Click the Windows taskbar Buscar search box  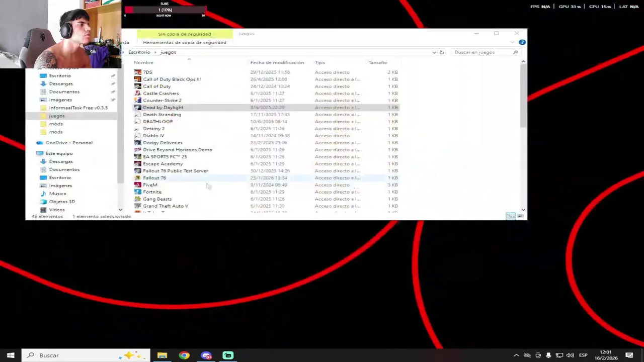coord(86,355)
